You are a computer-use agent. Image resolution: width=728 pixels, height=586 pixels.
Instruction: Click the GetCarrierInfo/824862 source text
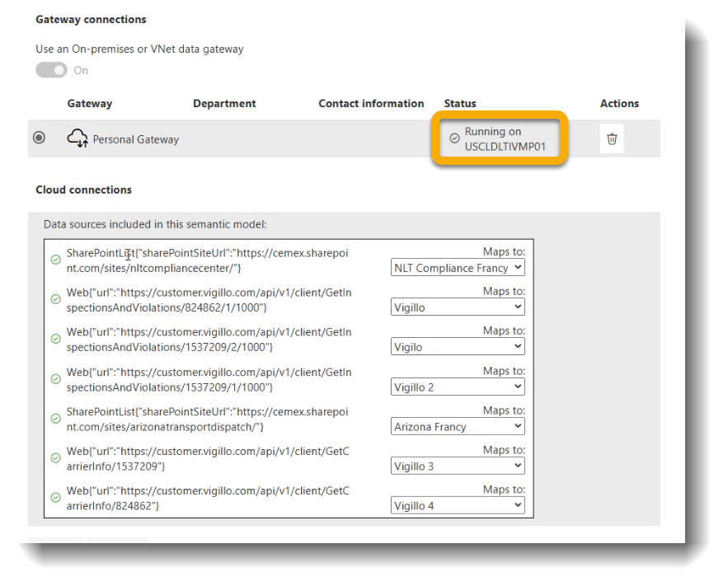click(208, 498)
